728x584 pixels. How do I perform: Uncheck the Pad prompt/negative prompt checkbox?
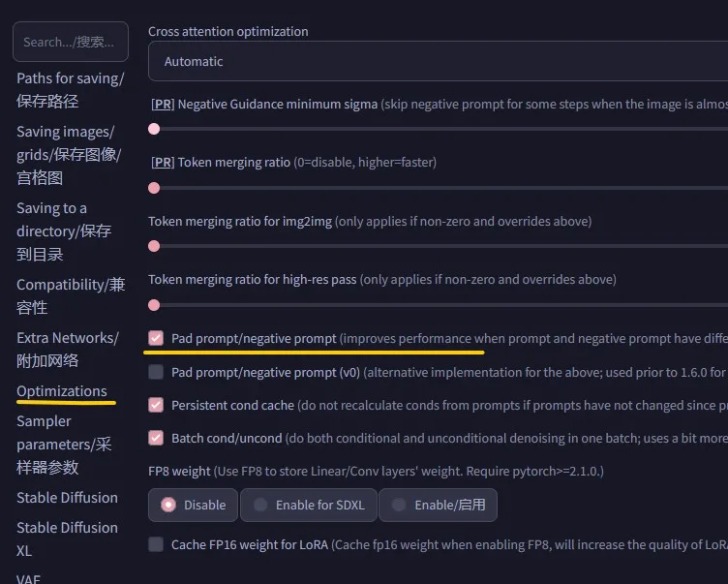[156, 338]
